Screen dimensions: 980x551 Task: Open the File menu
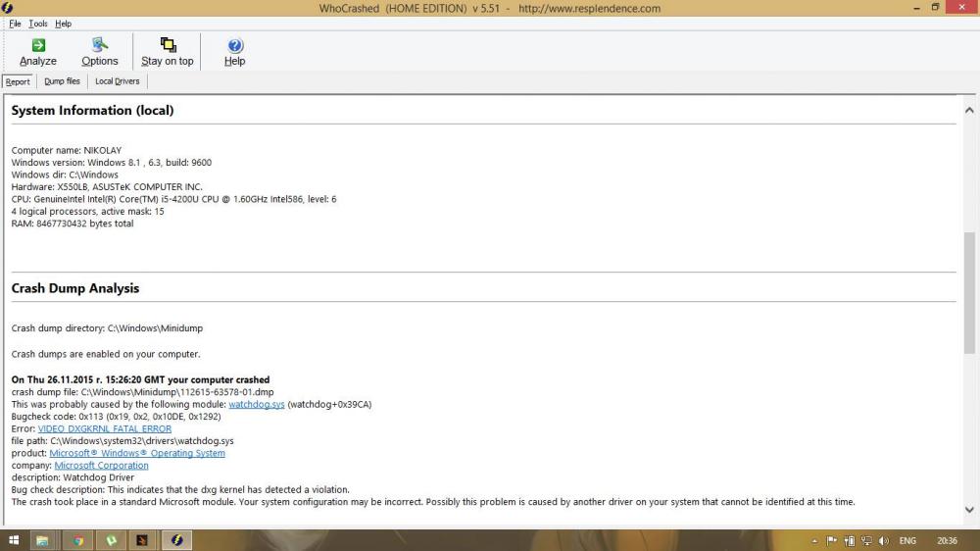(x=15, y=24)
